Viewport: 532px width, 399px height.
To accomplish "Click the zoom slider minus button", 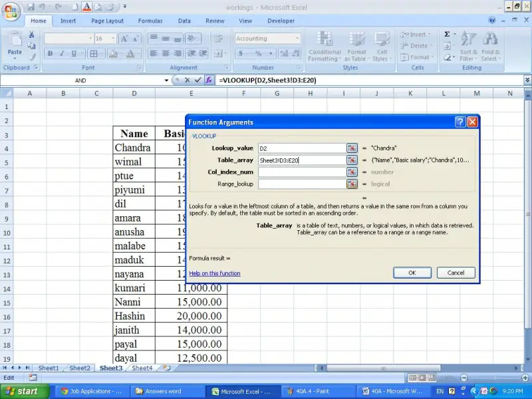I will click(x=464, y=378).
